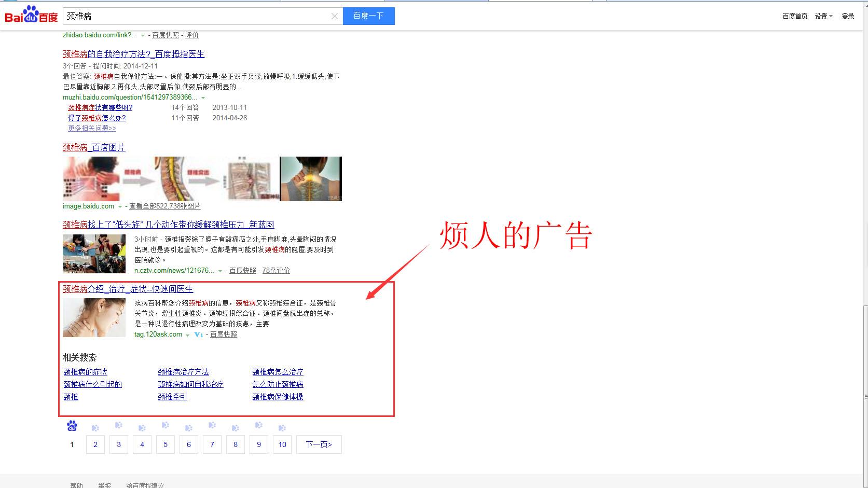Open 颈椎病介绍_治疗_症状 result title
Screen dimensions: 868x488
pos(128,289)
